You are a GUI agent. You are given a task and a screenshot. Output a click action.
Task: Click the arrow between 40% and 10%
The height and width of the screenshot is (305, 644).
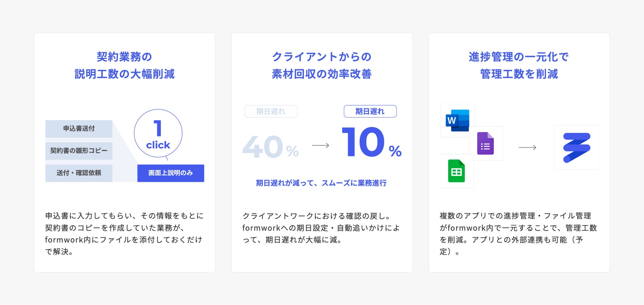pyautogui.click(x=321, y=145)
